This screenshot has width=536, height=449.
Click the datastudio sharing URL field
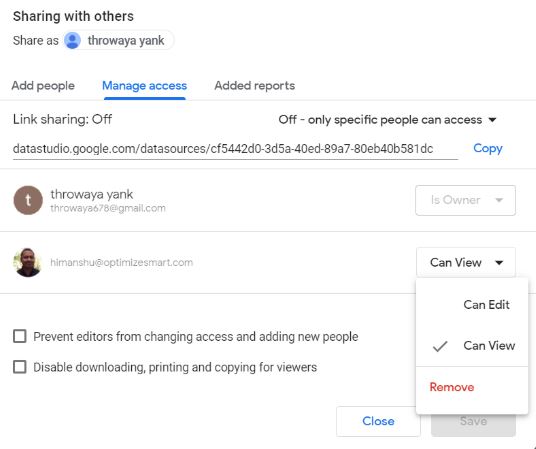point(235,149)
